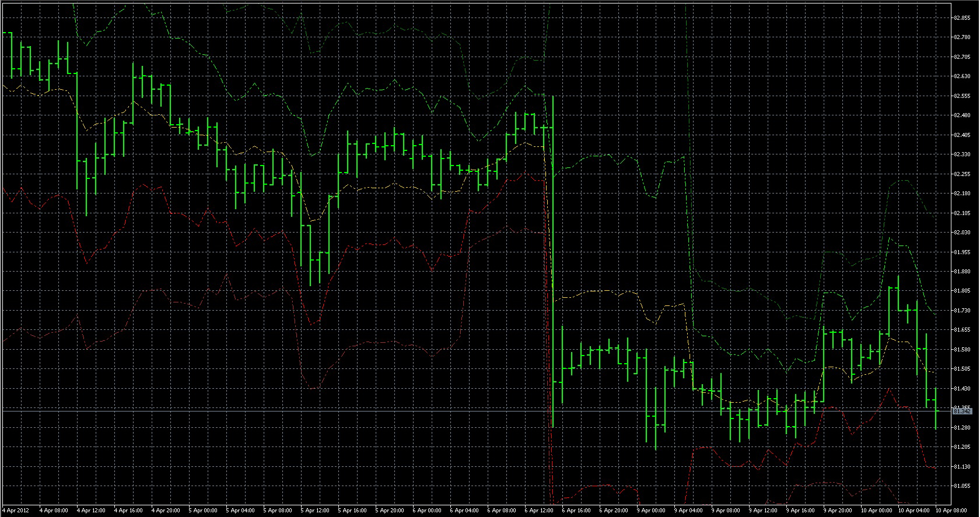Click the 81.805 price value
Image resolution: width=980 pixels, height=517 pixels.
[x=962, y=291]
